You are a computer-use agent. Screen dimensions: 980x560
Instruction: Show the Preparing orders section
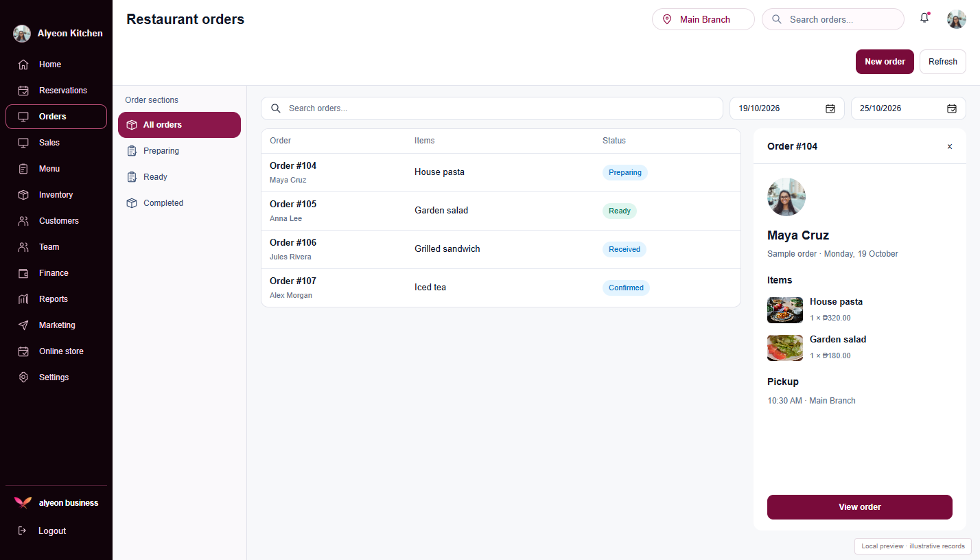[179, 151]
